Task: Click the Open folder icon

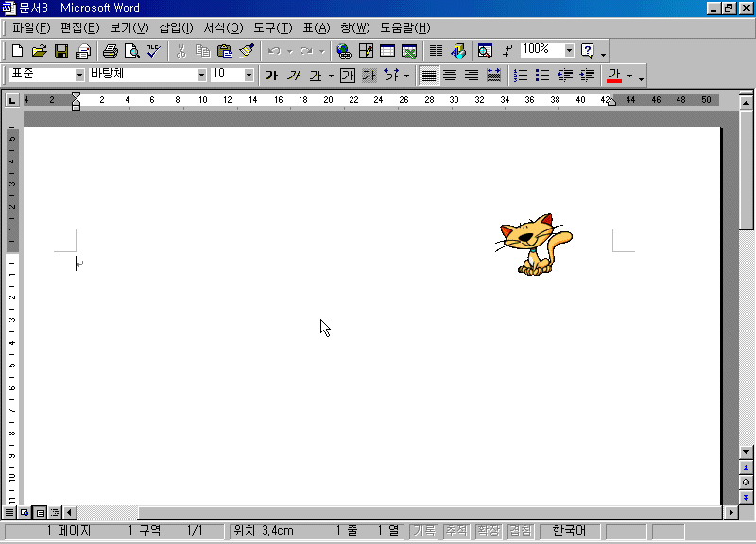Action: [x=39, y=51]
